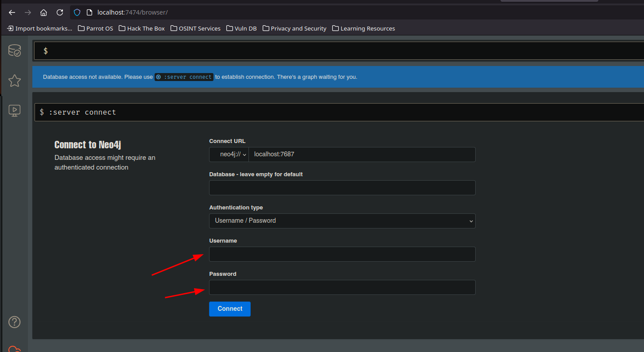This screenshot has width=644, height=352.
Task: Open the Database information sidebar icon
Action: click(15, 50)
